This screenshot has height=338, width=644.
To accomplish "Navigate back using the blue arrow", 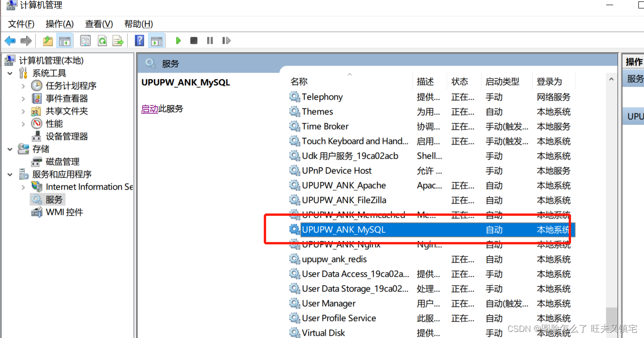I will (x=10, y=41).
